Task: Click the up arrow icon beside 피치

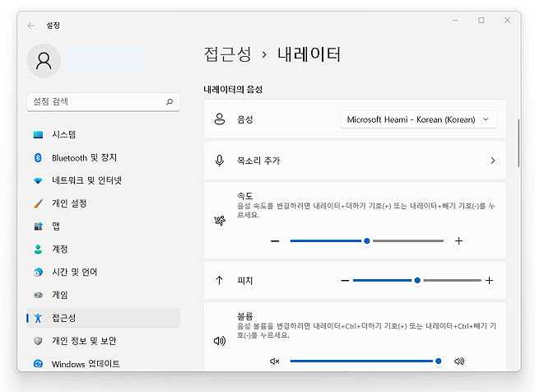Action: coord(219,280)
